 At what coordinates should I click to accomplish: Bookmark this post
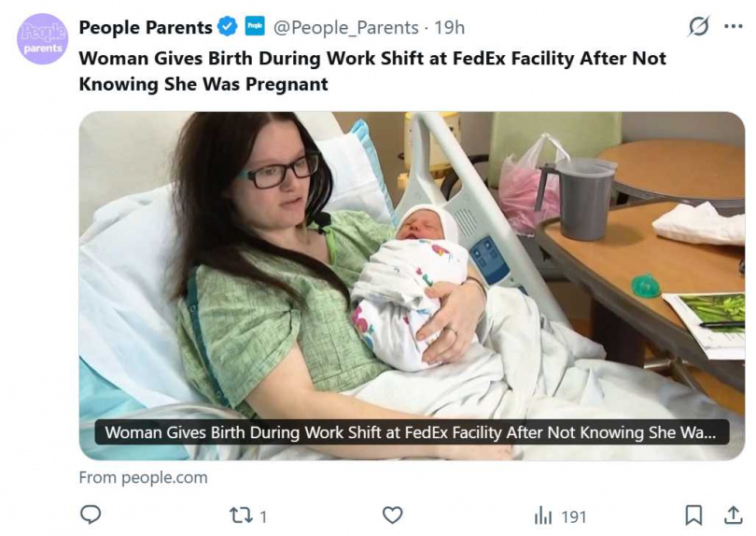coord(693,515)
